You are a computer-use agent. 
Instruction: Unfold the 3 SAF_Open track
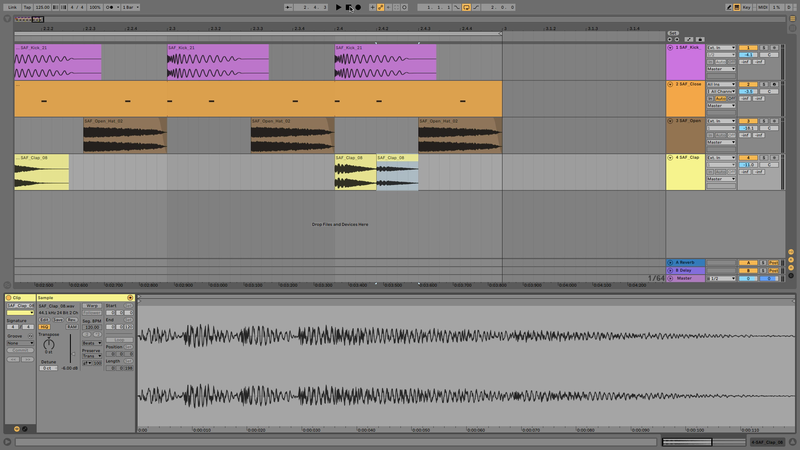(x=670, y=121)
